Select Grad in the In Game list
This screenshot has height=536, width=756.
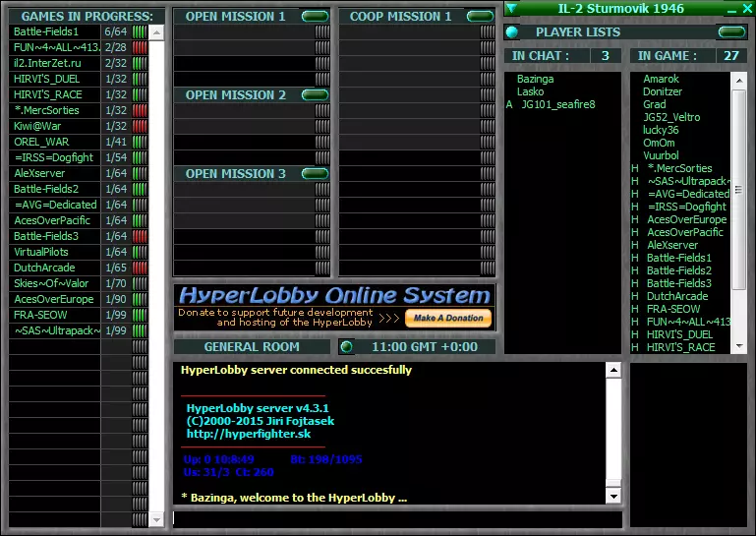(x=655, y=104)
